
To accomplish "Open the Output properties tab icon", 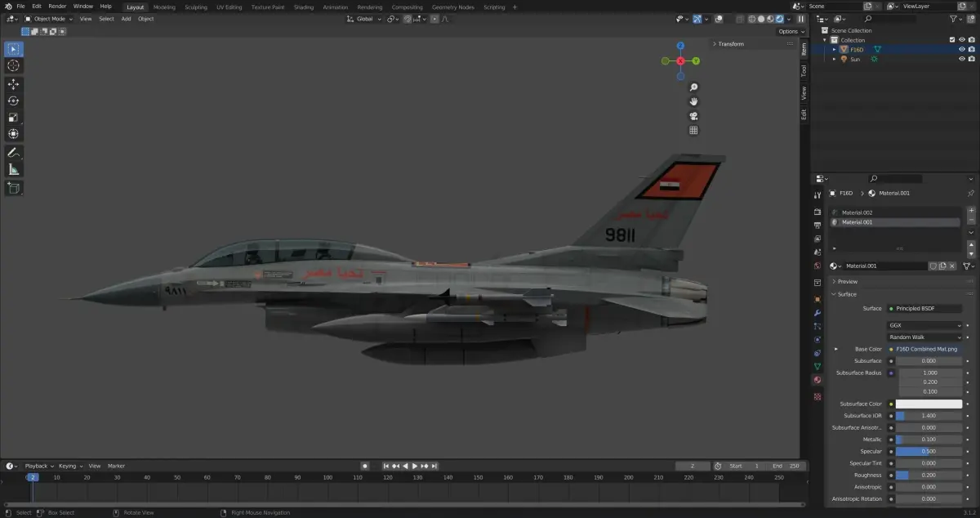I will [x=817, y=226].
